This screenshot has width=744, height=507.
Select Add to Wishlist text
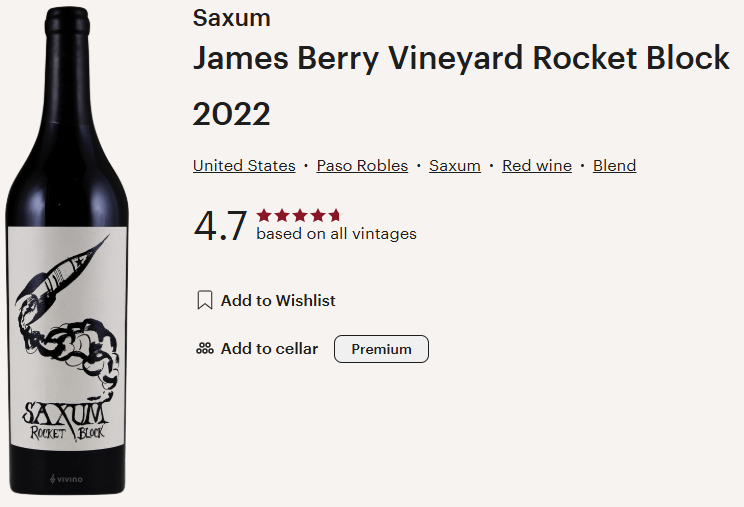click(278, 300)
